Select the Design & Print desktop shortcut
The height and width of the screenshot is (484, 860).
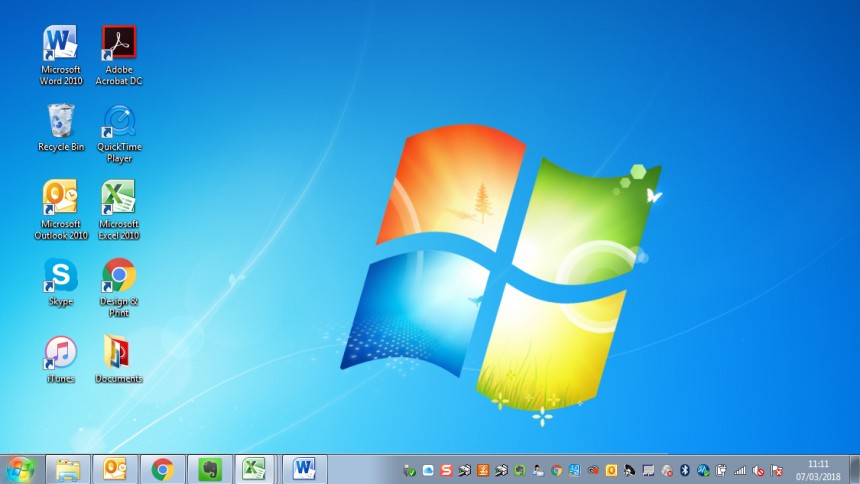pos(118,288)
